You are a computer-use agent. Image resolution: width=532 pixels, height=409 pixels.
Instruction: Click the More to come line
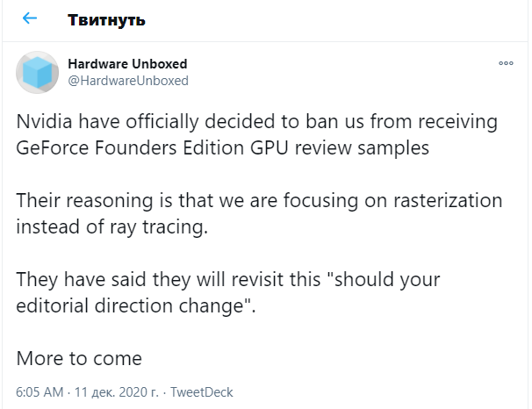pos(79,358)
